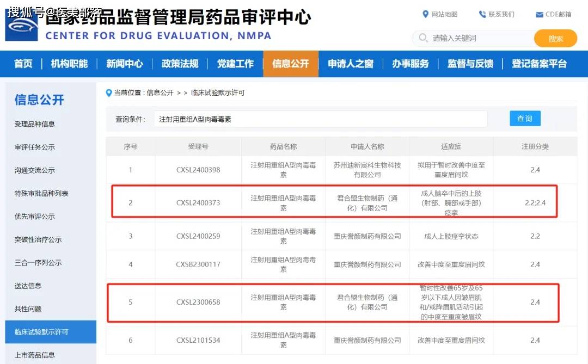Click the 药品名称 column header
This screenshot has height=364, width=588.
click(284, 146)
